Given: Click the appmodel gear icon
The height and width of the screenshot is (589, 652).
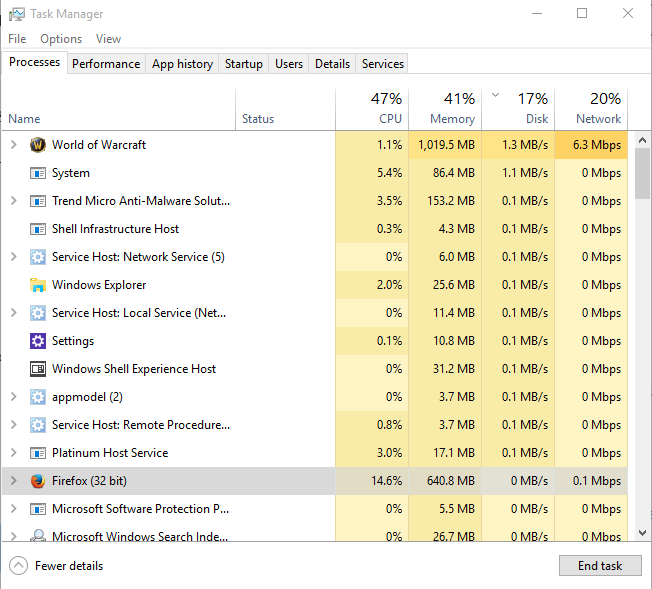Looking at the screenshot, I should click(38, 397).
